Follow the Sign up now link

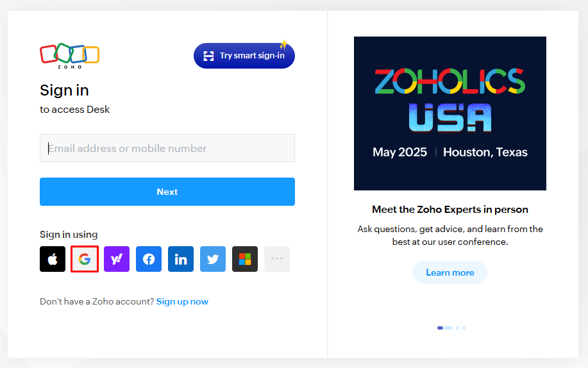pos(182,301)
